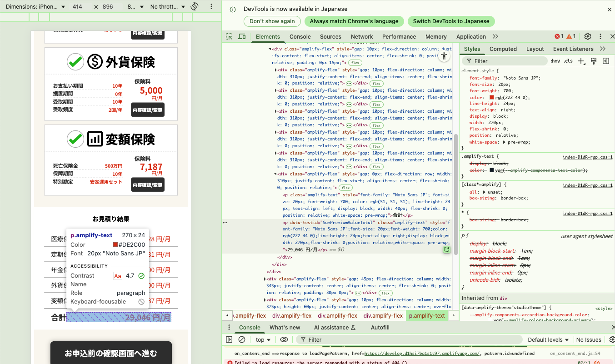Image resolution: width=615 pixels, height=364 pixels.
Task: Show the console sidebar panel
Action: tap(229, 339)
